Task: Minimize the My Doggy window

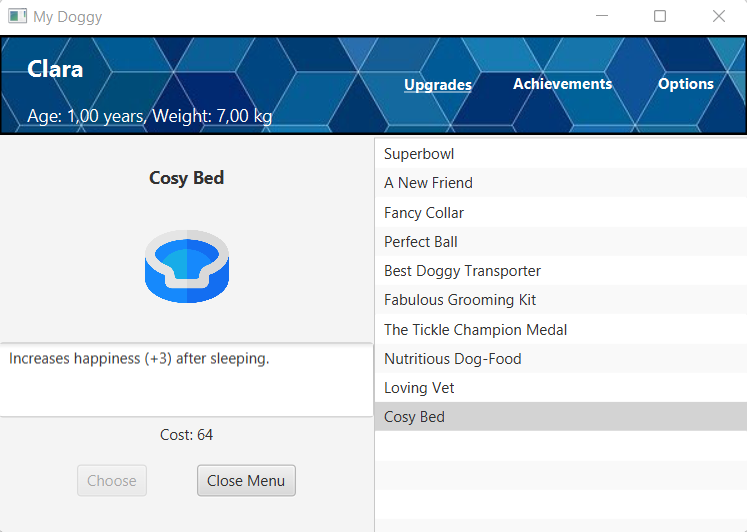Action: (x=601, y=16)
